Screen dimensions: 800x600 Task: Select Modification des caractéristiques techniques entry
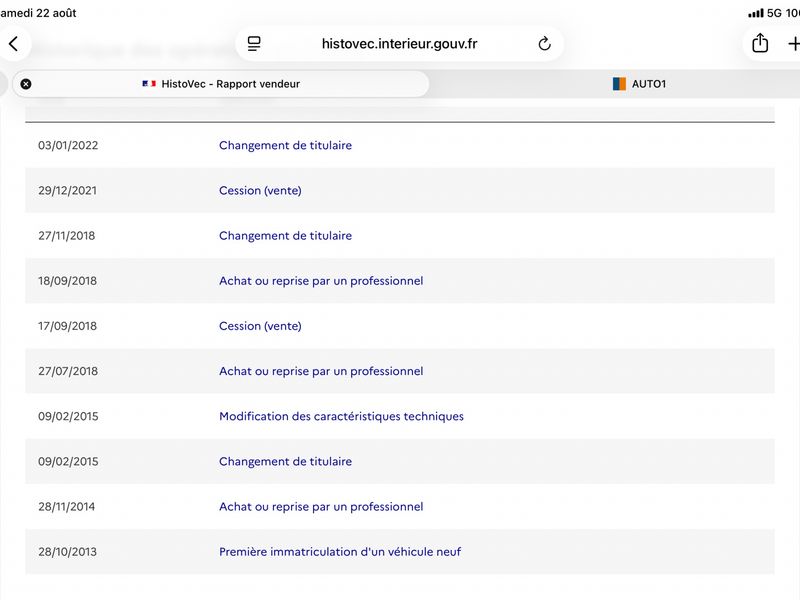(341, 416)
